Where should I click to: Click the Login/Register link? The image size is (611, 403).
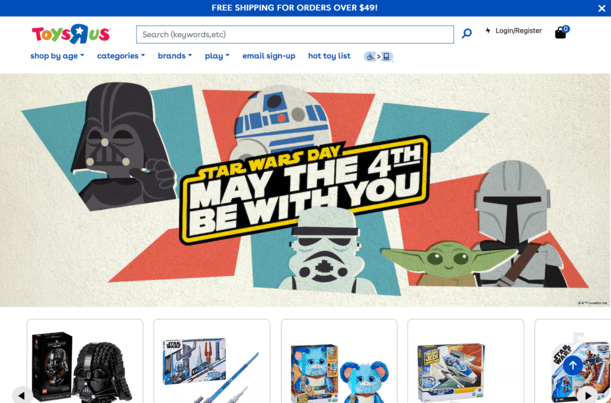click(x=518, y=30)
